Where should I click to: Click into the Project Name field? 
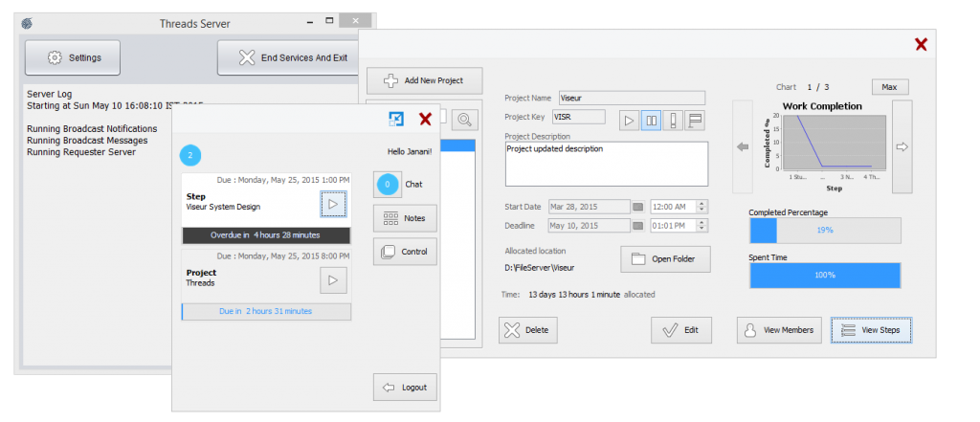[x=631, y=98]
